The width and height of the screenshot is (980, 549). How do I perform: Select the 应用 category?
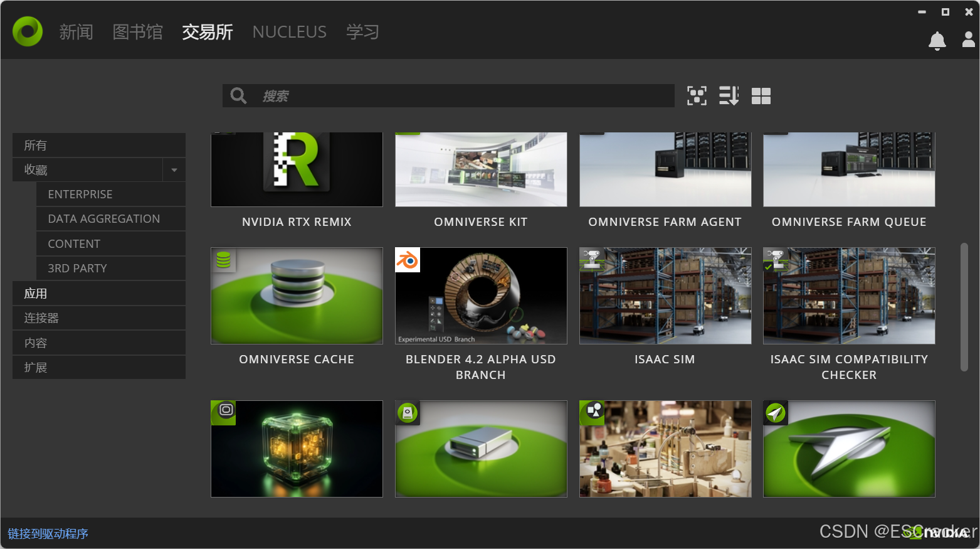(99, 293)
